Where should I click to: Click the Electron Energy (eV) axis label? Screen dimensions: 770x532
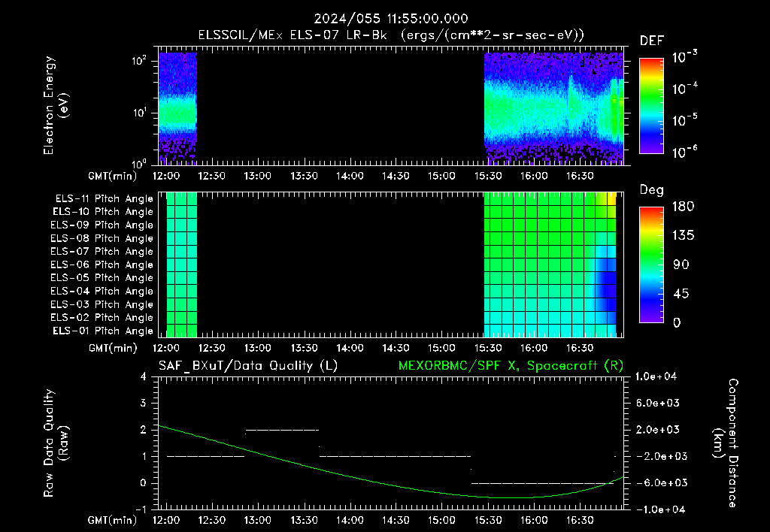pos(56,105)
